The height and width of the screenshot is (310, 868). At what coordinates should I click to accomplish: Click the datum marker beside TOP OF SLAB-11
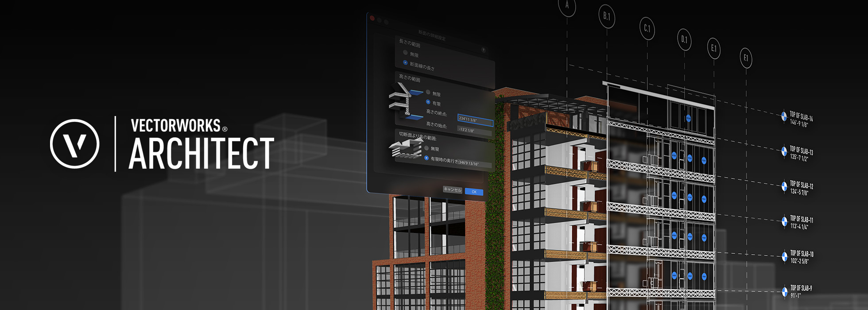[784, 221]
